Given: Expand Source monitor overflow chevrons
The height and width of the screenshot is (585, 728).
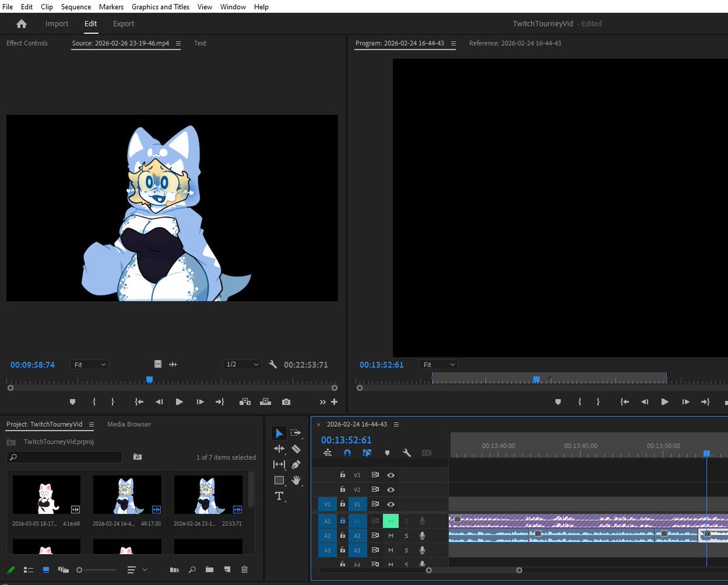Looking at the screenshot, I should point(323,402).
